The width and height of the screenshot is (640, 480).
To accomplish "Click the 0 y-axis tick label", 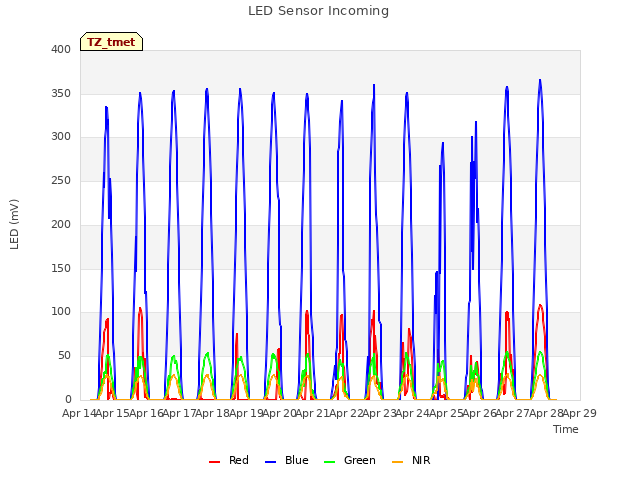I will point(68,400).
